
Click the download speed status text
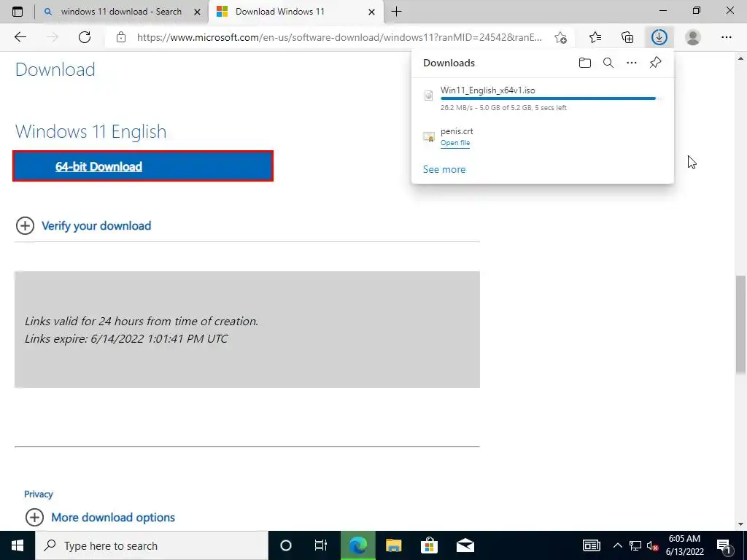pos(503,108)
